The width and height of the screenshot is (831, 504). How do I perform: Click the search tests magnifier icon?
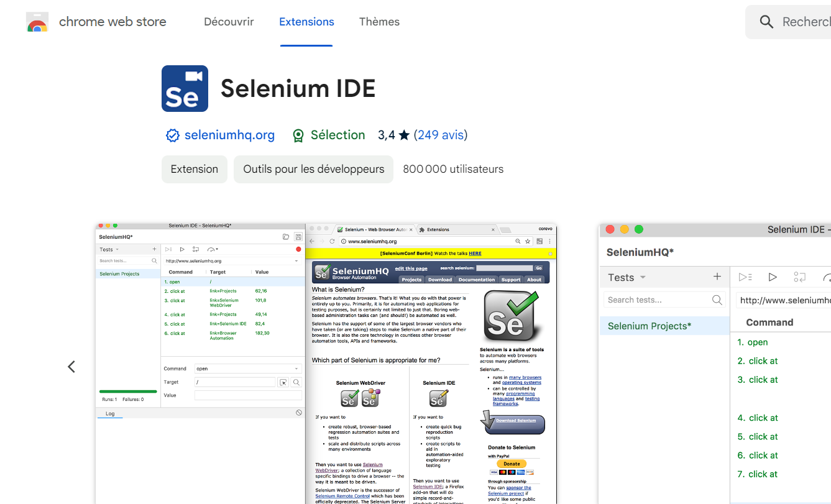coord(717,300)
